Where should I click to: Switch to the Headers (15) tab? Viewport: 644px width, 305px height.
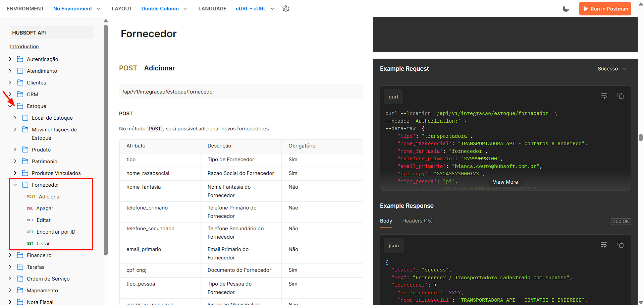tap(418, 221)
